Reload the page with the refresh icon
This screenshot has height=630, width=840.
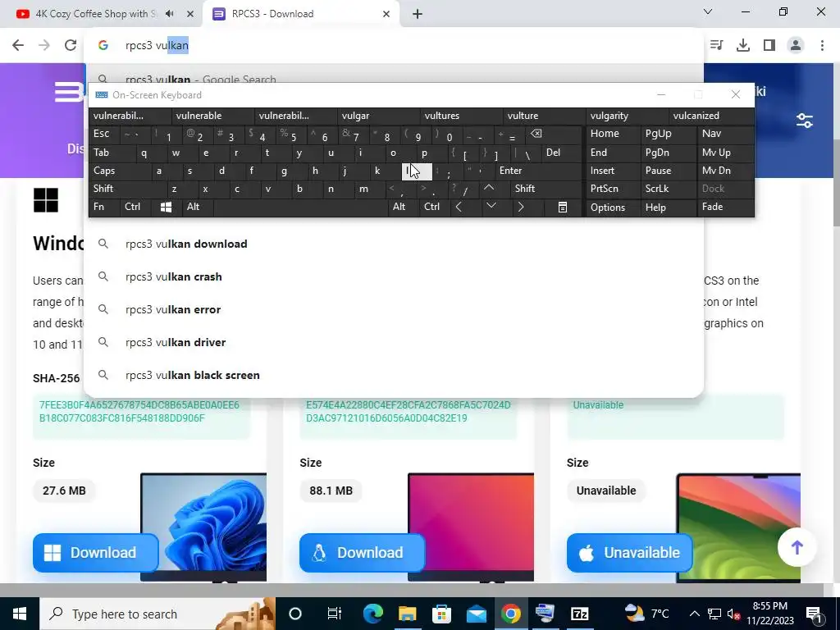[x=71, y=46]
